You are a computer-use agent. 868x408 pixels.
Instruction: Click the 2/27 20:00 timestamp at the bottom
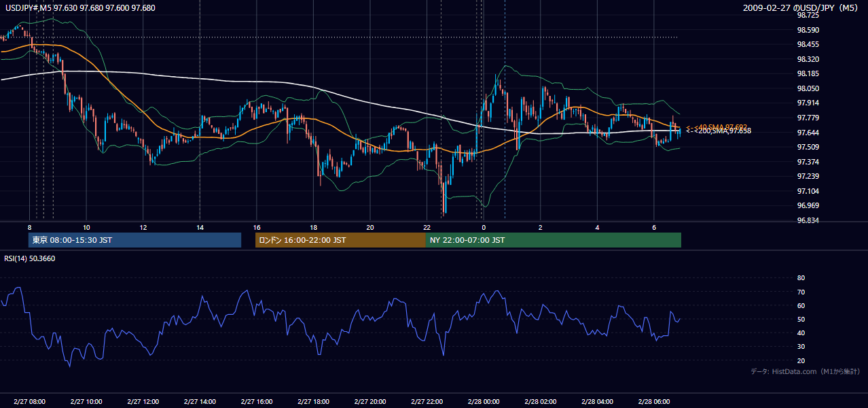tap(369, 402)
